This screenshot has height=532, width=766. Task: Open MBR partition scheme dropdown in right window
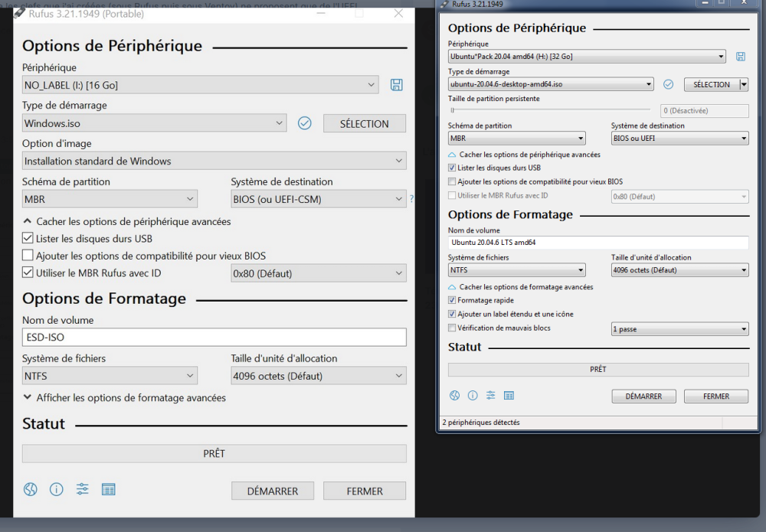[516, 139]
